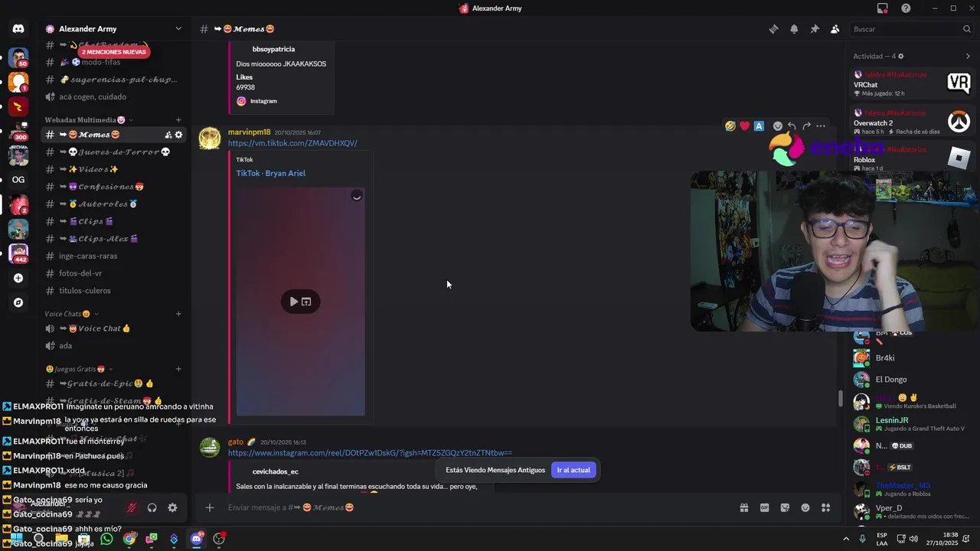Forward marvinpm18's message arrow

click(806, 126)
